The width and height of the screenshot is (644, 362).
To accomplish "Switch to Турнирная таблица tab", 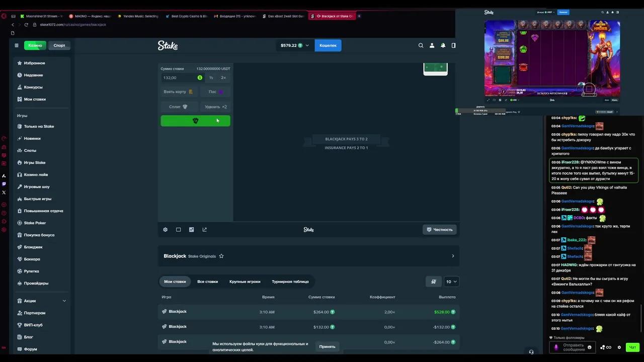I will pos(290,282).
